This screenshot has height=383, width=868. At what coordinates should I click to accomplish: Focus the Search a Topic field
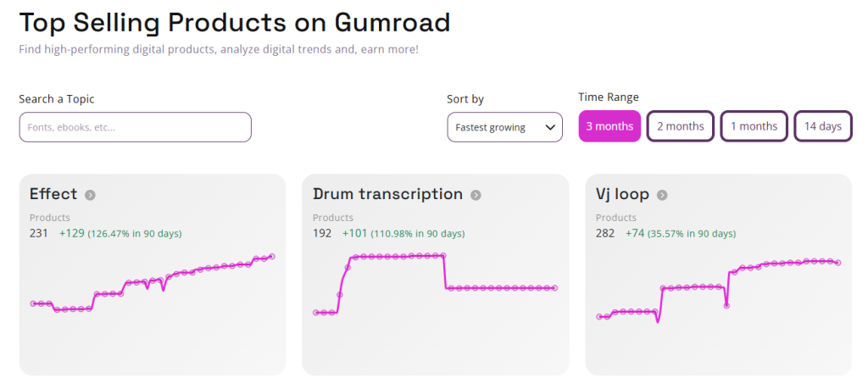[x=135, y=127]
